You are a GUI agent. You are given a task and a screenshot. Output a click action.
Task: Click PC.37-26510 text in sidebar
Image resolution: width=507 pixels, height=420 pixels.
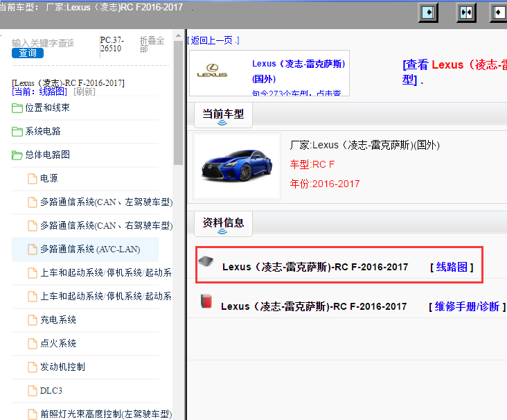112,44
